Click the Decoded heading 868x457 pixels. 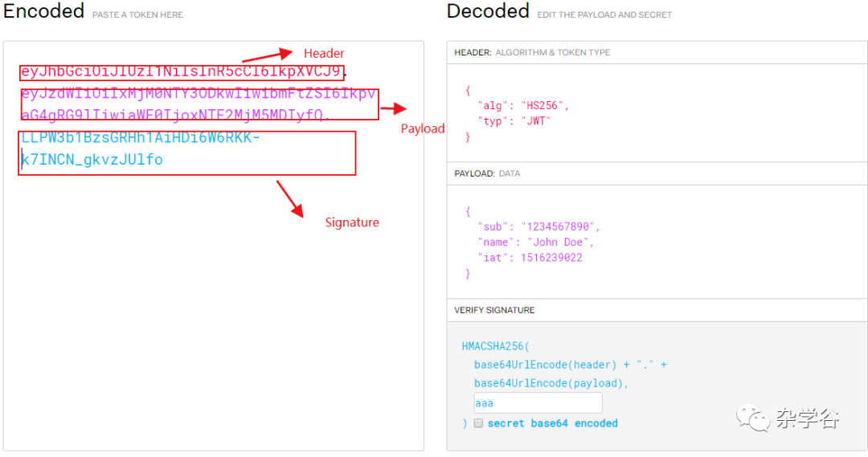pyautogui.click(x=488, y=11)
